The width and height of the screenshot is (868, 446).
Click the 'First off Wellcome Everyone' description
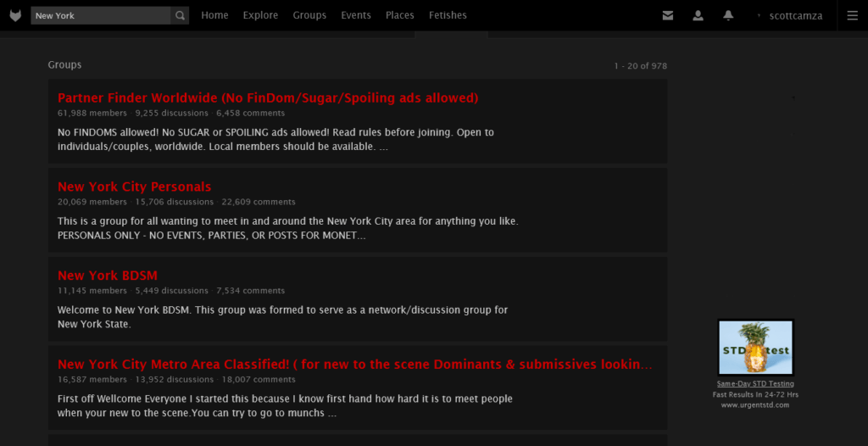(x=285, y=406)
